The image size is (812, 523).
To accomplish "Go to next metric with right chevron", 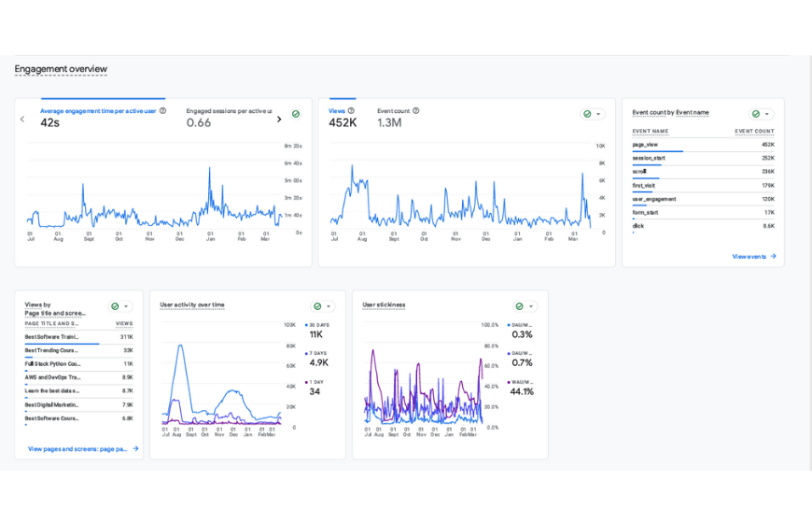I will click(279, 120).
